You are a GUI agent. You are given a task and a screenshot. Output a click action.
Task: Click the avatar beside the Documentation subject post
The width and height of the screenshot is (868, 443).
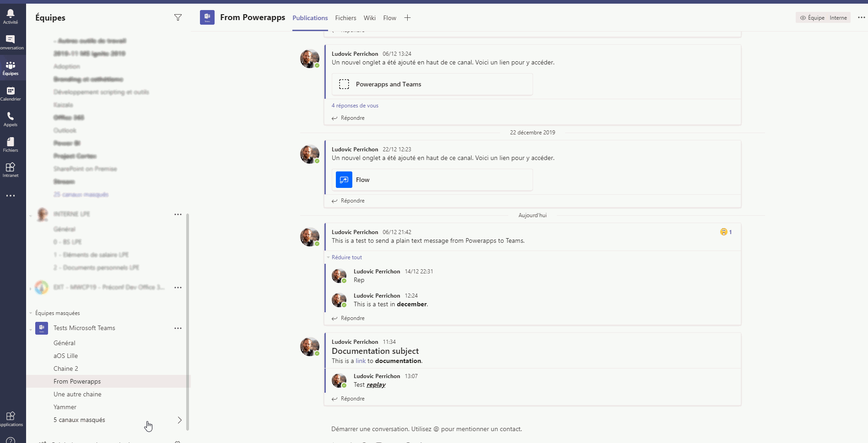(310, 347)
